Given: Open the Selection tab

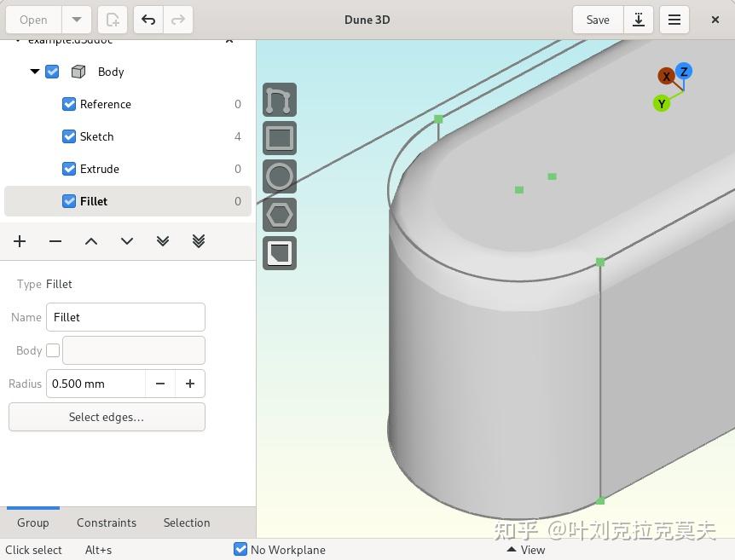Looking at the screenshot, I should (x=186, y=522).
